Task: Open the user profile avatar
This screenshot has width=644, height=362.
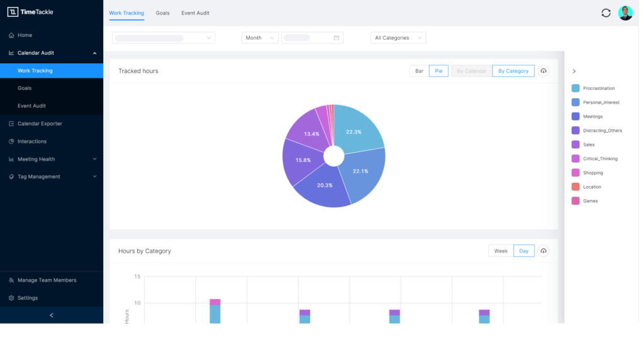Action: click(x=625, y=13)
